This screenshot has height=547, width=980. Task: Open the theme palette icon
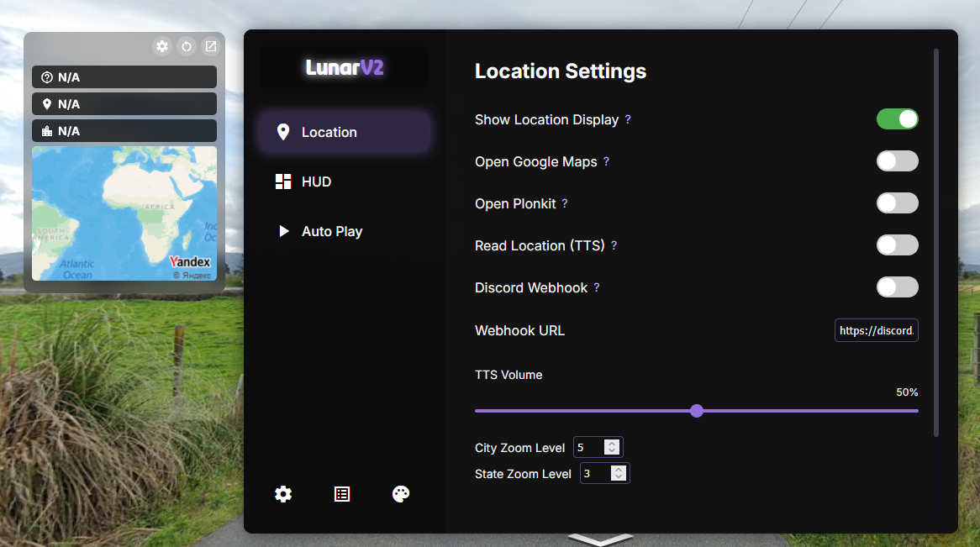point(401,494)
